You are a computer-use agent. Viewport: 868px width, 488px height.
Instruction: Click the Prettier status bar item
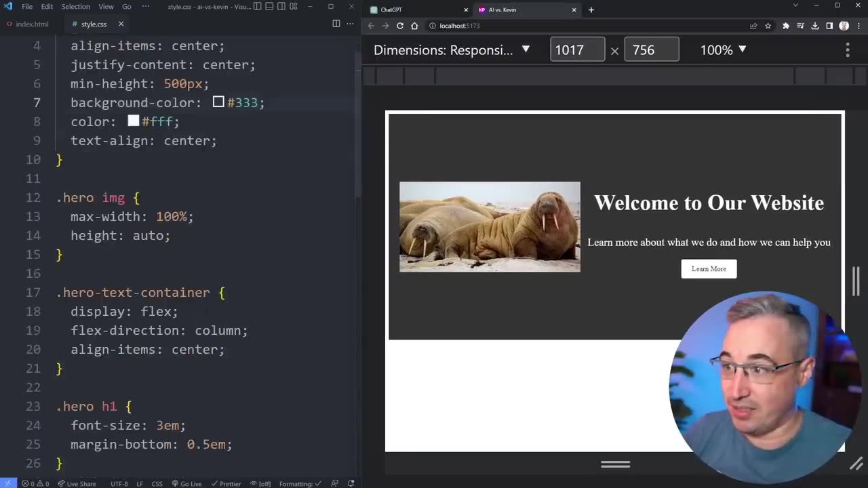(x=226, y=483)
